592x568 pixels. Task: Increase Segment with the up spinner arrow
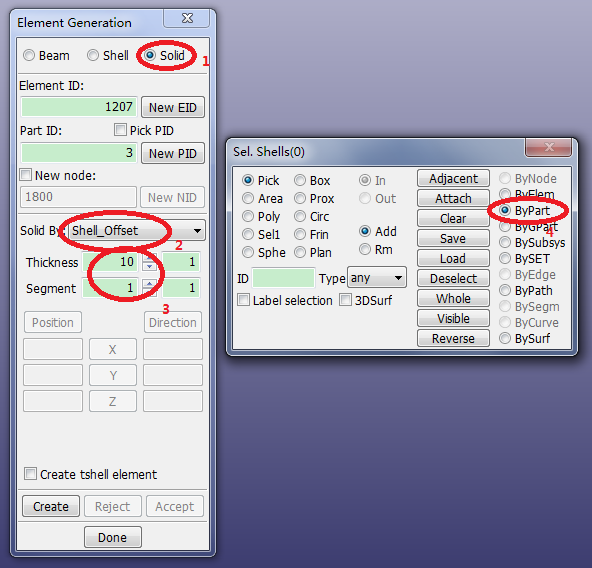[x=150, y=284]
